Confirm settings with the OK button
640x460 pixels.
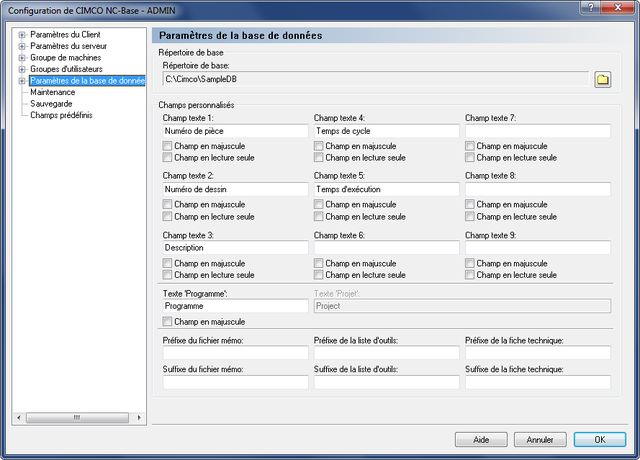[600, 440]
